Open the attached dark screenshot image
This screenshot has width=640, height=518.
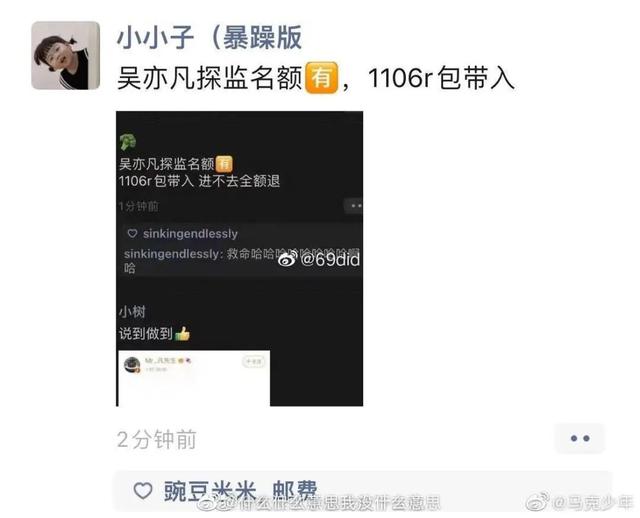pyautogui.click(x=240, y=258)
